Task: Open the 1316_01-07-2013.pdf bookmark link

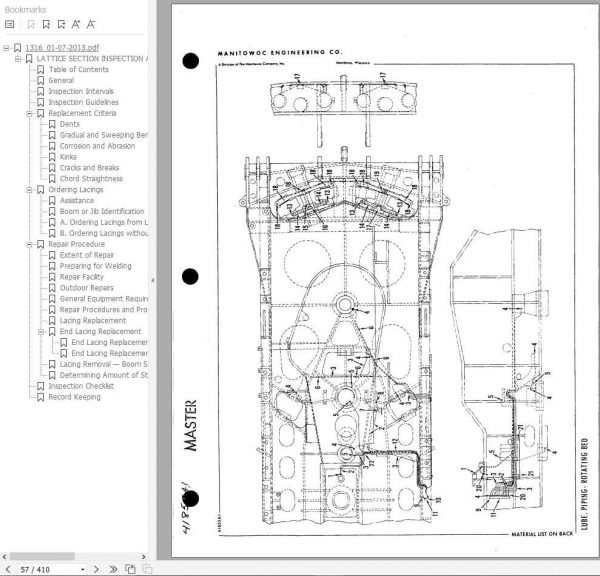Action: tap(62, 48)
